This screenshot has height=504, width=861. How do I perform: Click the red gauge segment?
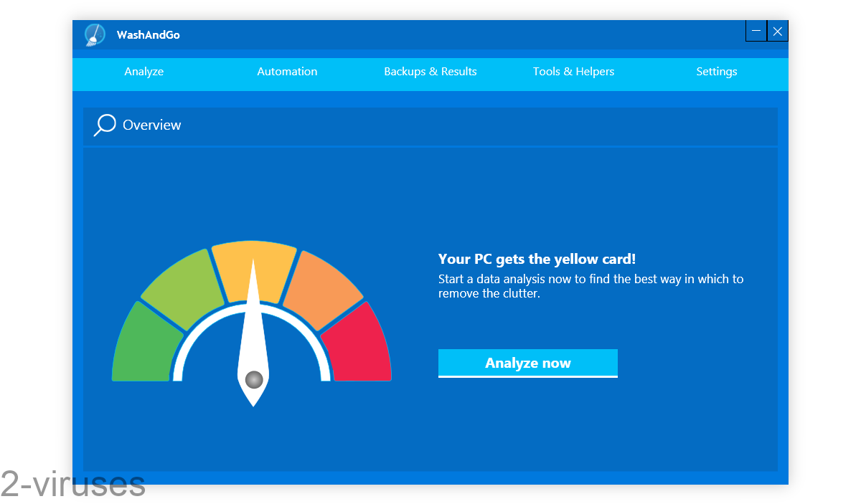(359, 346)
